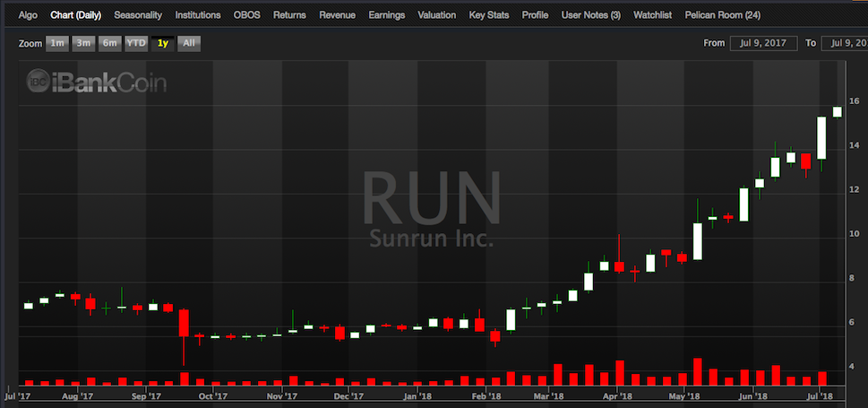Image resolution: width=868 pixels, height=408 pixels.
Task: Open the Profile tab
Action: [x=535, y=15]
